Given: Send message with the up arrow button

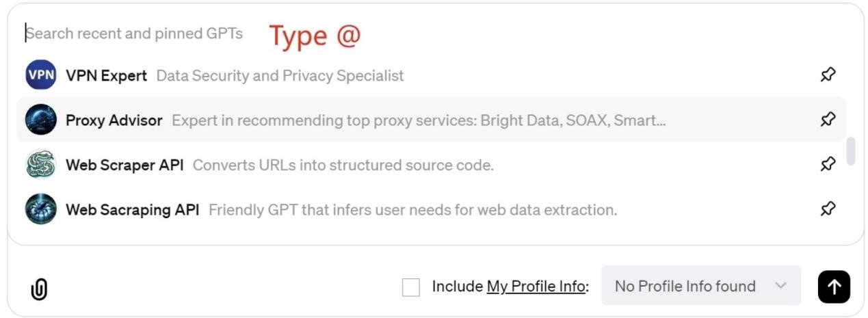Looking at the screenshot, I should (x=834, y=287).
